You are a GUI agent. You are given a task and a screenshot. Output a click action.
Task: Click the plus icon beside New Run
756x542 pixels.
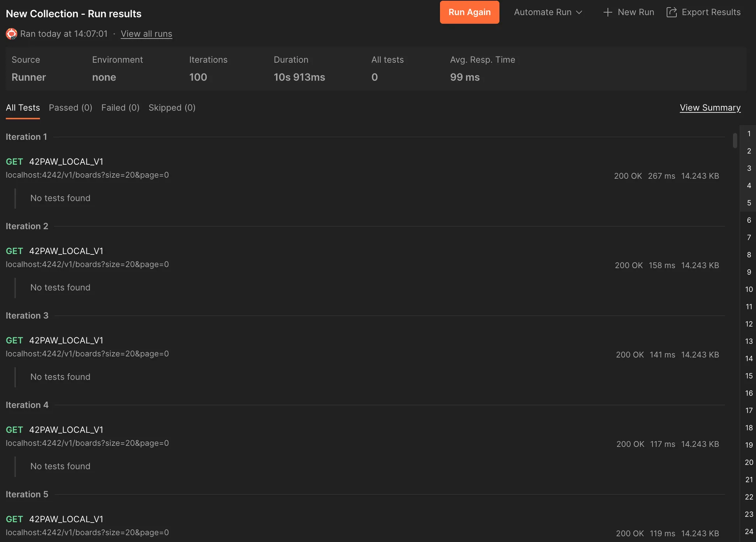pyautogui.click(x=607, y=12)
